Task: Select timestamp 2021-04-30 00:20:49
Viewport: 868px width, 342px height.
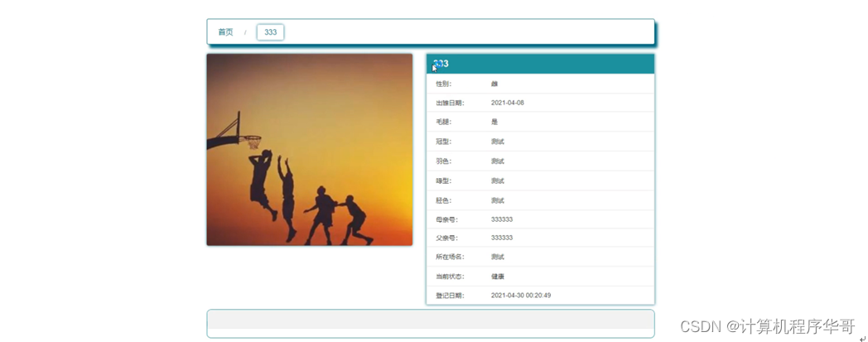Action: pyautogui.click(x=521, y=296)
